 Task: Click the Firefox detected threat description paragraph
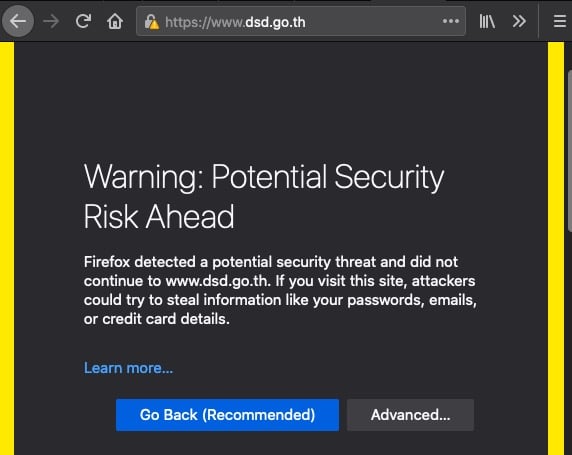tap(280, 290)
